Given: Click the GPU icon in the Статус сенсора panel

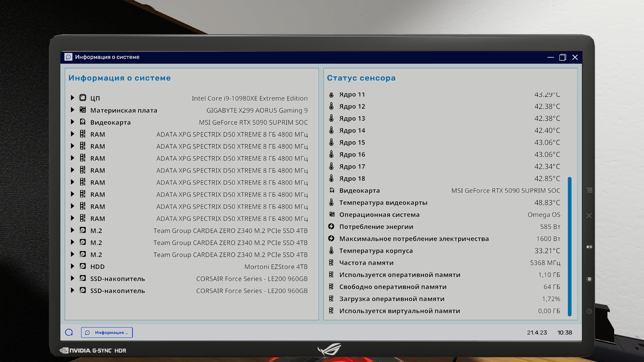Looking at the screenshot, I should (x=332, y=190).
